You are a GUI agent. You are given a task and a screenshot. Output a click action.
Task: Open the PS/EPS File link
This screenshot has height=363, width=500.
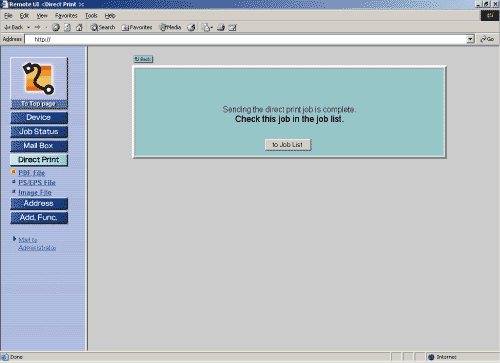point(37,182)
